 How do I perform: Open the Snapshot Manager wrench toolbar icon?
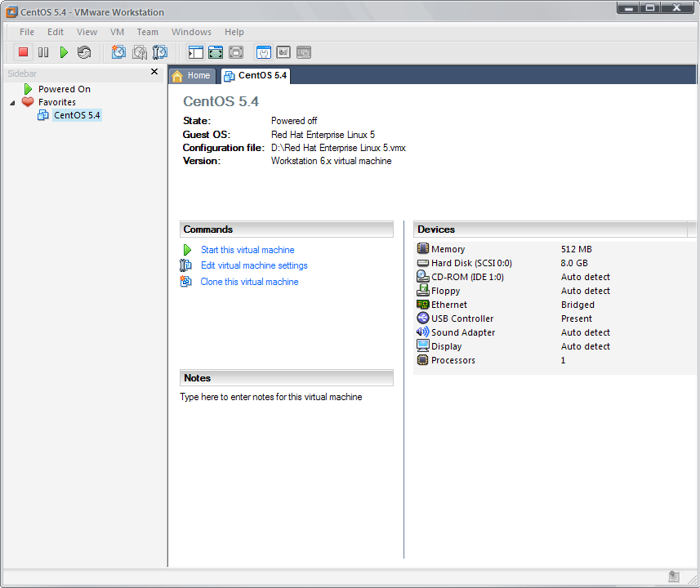click(x=160, y=52)
